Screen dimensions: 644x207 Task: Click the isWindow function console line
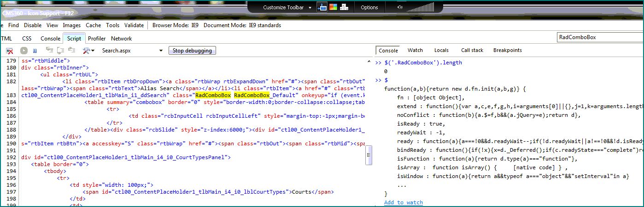513,176
